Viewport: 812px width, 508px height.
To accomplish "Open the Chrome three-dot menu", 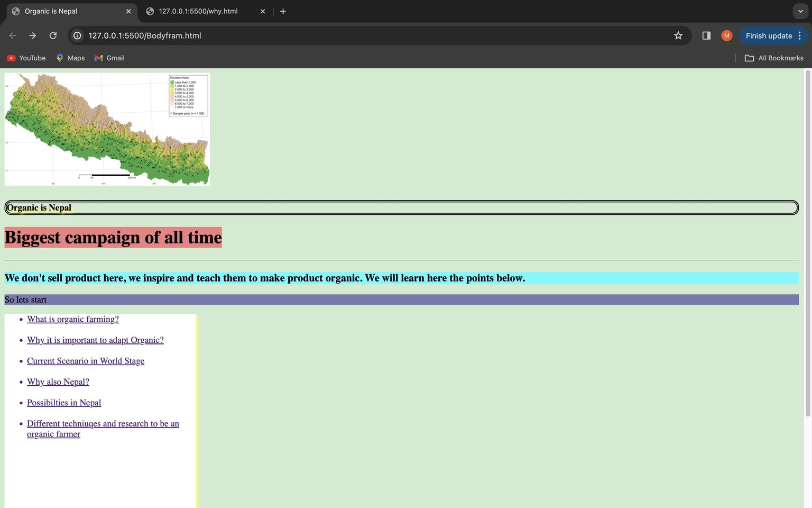I will (800, 35).
